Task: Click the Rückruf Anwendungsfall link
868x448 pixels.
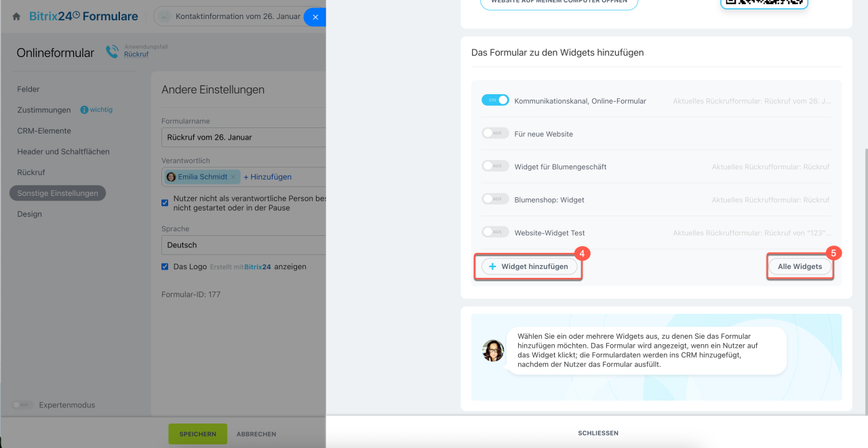Action: click(x=136, y=54)
